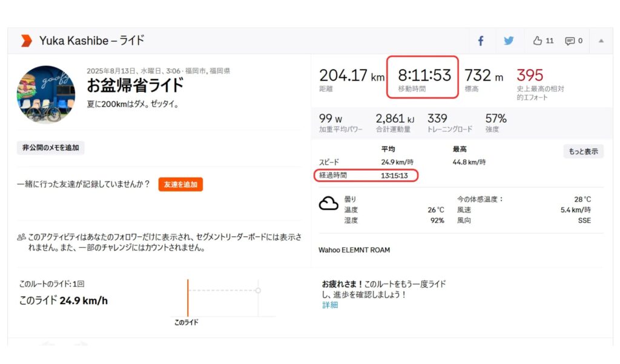Click the cloudy weather icon
The height and width of the screenshot is (364, 620).
(328, 204)
